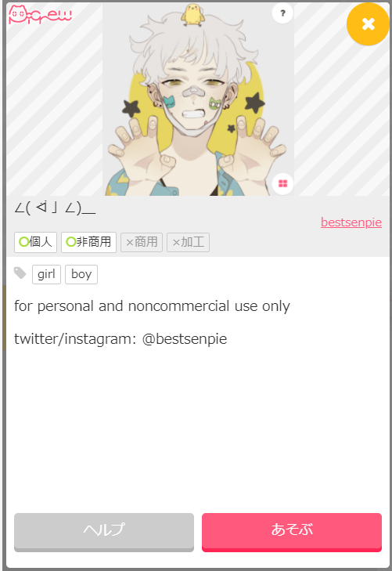Click the gray tag label icon
This screenshot has height=571, width=392.
[20, 273]
